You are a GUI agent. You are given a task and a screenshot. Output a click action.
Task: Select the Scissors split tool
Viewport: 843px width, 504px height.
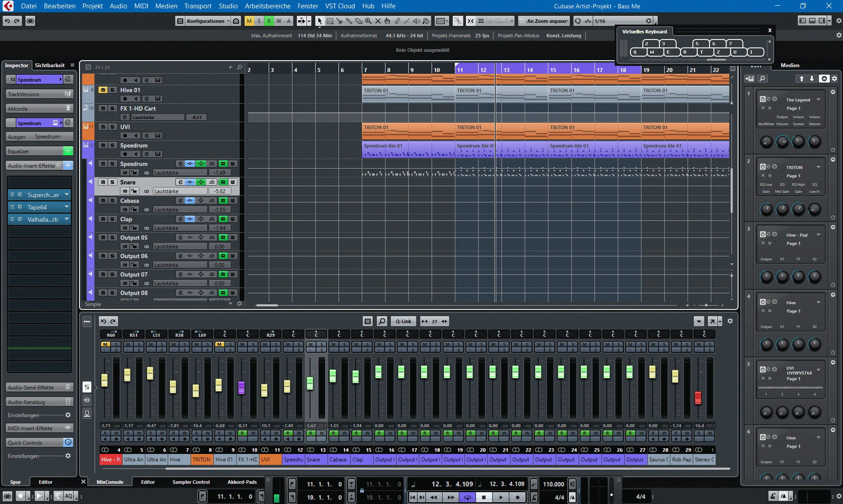point(339,21)
